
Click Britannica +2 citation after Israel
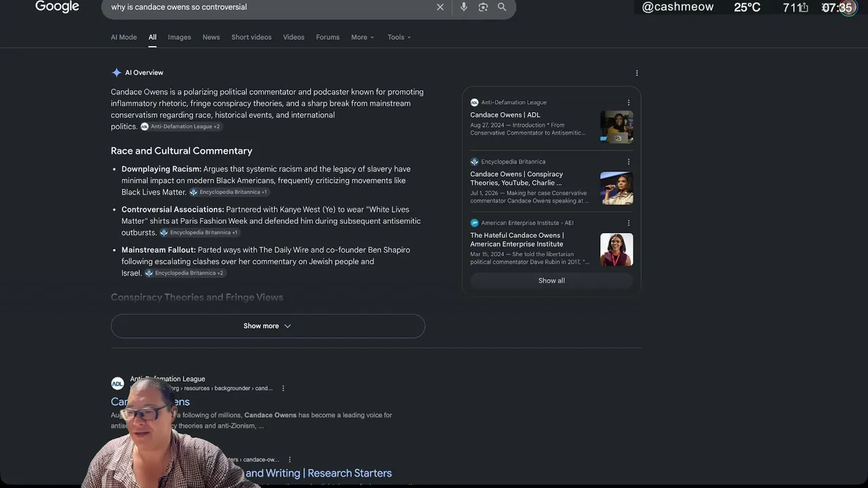click(184, 273)
